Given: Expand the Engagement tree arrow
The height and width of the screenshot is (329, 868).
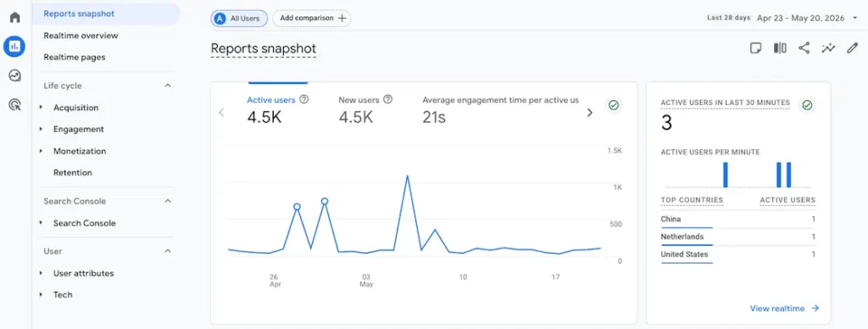Looking at the screenshot, I should (x=42, y=129).
